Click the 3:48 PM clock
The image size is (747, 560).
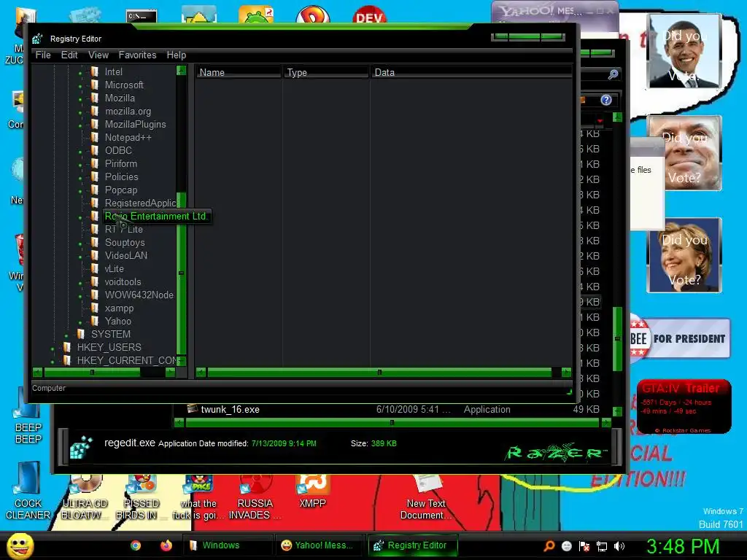point(682,546)
